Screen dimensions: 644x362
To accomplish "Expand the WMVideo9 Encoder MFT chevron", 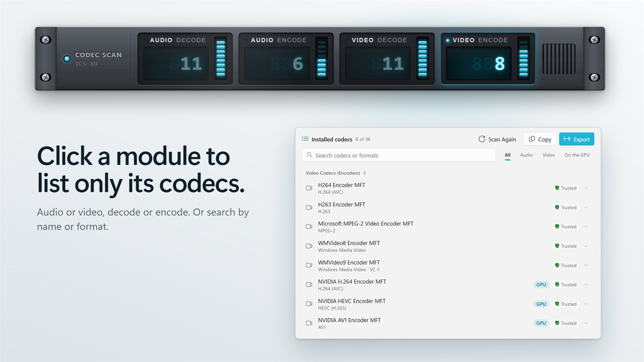I will pos(586,265).
